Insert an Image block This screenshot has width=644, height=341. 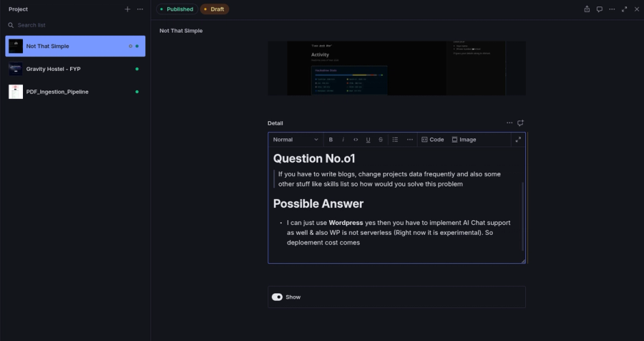(x=464, y=140)
